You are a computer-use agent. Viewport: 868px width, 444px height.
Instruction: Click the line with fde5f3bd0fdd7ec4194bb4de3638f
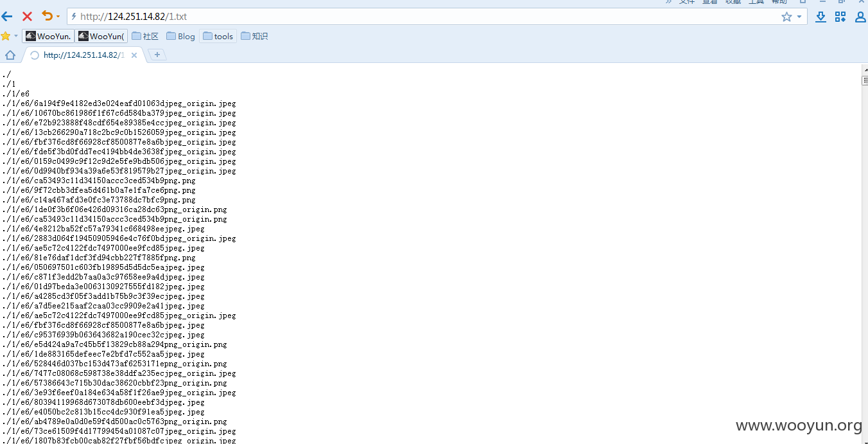[119, 152]
